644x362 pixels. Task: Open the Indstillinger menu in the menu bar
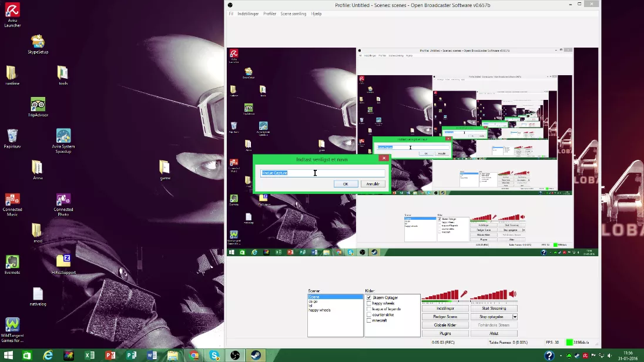click(x=248, y=14)
